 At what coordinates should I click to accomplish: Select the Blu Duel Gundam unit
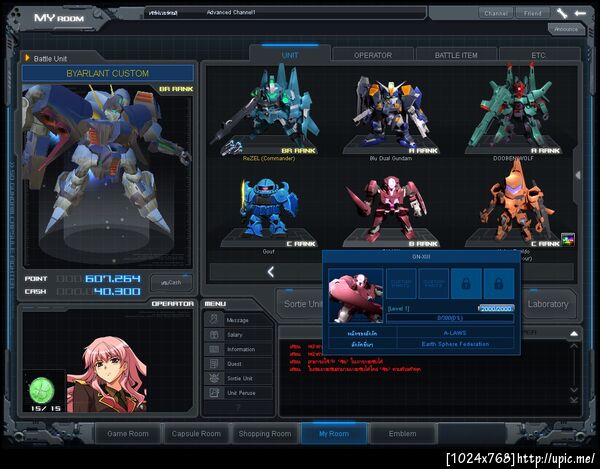[390, 115]
